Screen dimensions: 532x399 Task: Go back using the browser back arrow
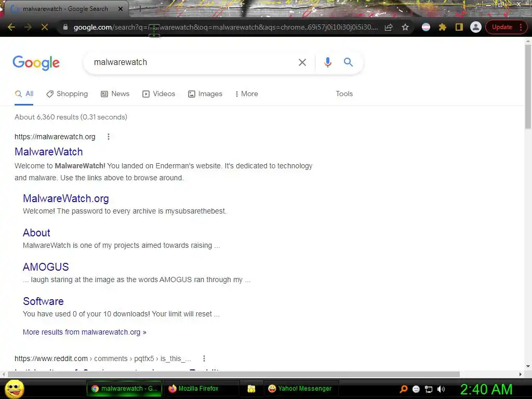11,27
